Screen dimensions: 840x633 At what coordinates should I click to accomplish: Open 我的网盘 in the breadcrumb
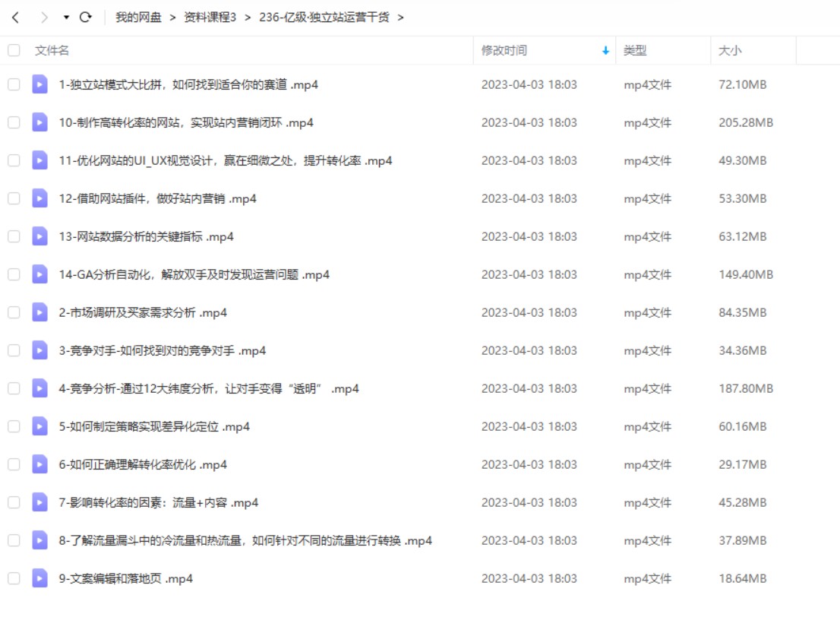[138, 17]
